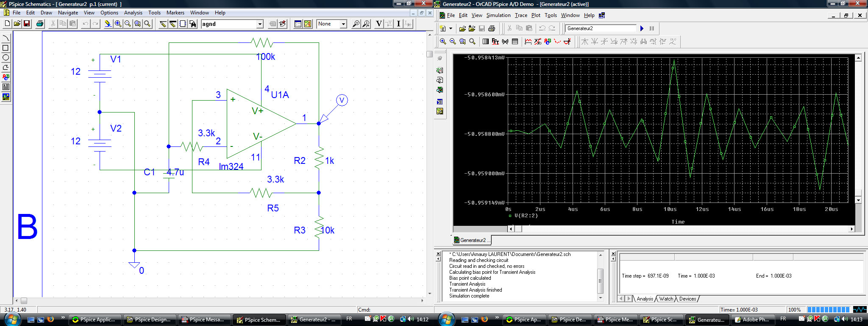Run the Generateur2 simulation
The image size is (868, 326).
click(x=642, y=28)
